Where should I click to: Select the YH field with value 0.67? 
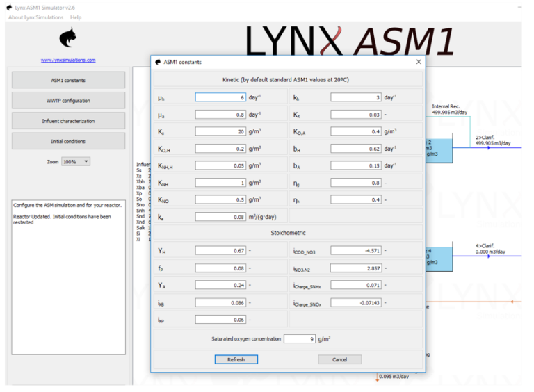pyautogui.click(x=220, y=250)
